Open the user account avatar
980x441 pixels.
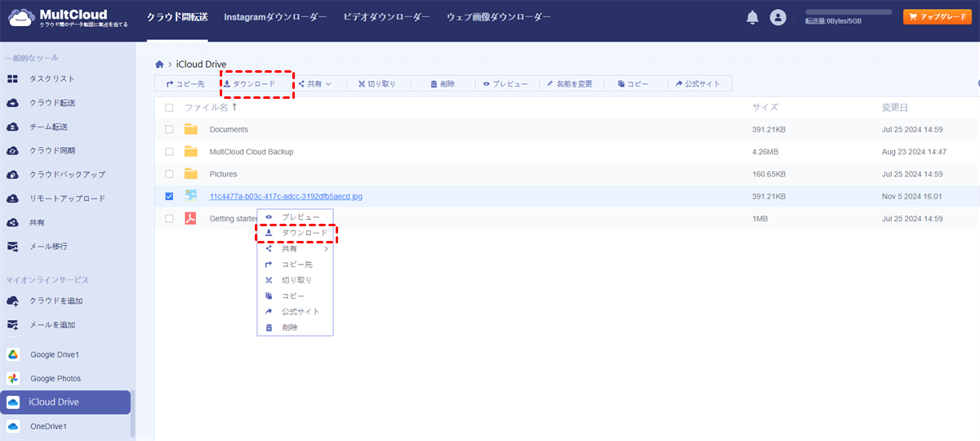pyautogui.click(x=777, y=17)
